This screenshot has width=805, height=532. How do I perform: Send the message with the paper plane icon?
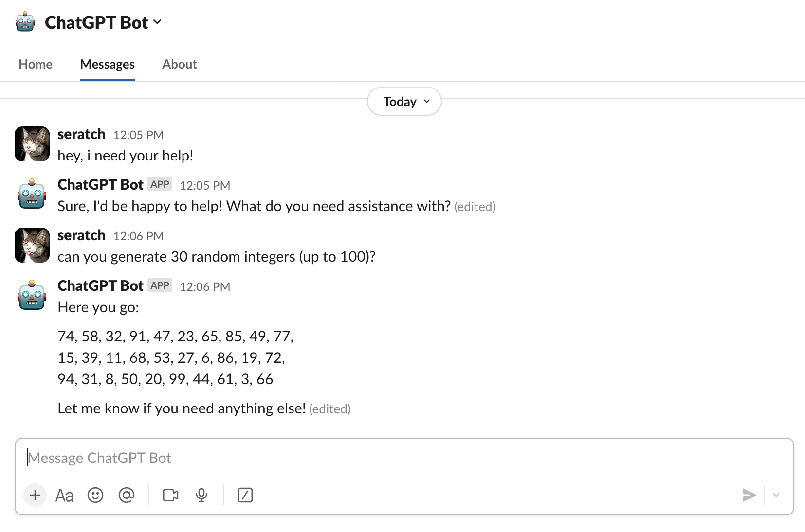749,495
